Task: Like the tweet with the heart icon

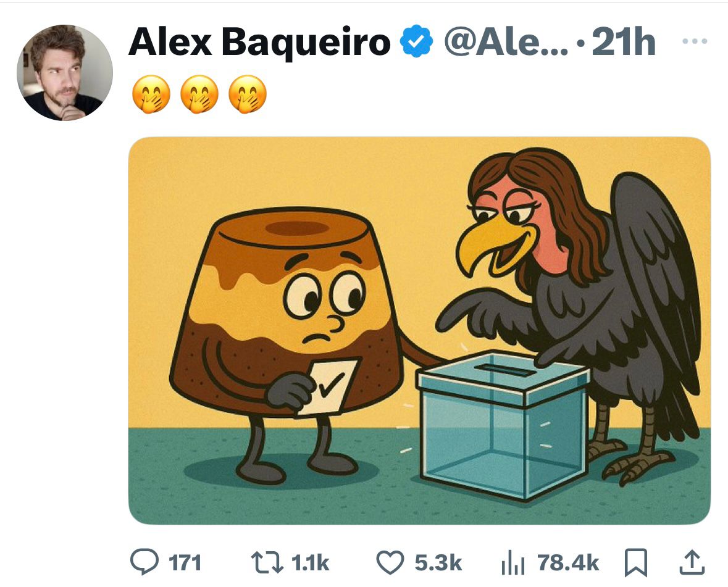Action: coord(390,562)
